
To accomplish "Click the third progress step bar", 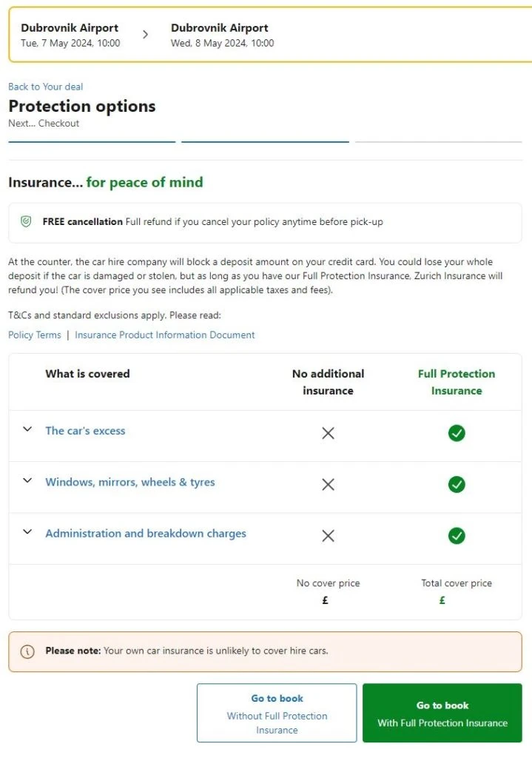I will coord(438,141).
